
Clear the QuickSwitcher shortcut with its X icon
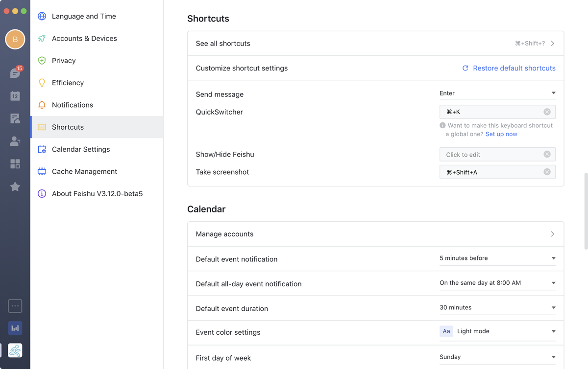(x=547, y=112)
